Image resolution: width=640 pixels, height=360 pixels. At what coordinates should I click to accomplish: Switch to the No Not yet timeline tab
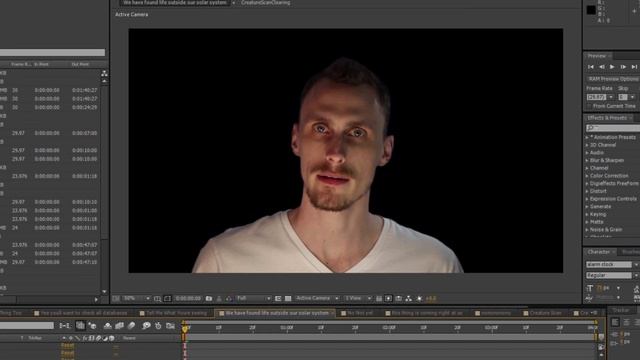coord(358,313)
